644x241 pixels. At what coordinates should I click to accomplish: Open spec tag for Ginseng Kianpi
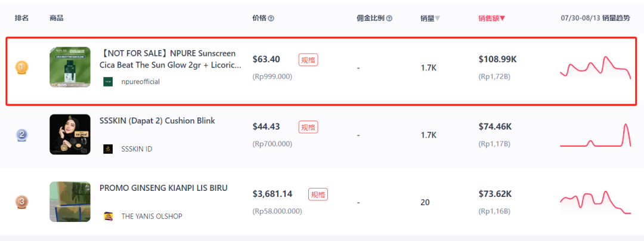click(318, 194)
